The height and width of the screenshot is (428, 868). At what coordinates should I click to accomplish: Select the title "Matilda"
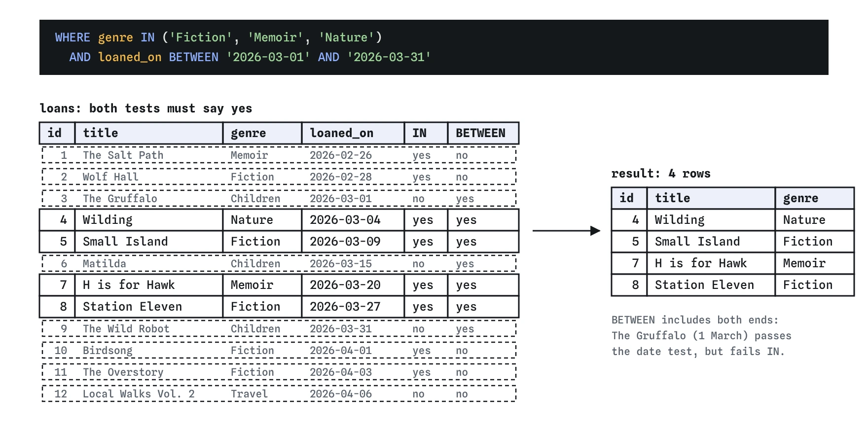tap(104, 264)
